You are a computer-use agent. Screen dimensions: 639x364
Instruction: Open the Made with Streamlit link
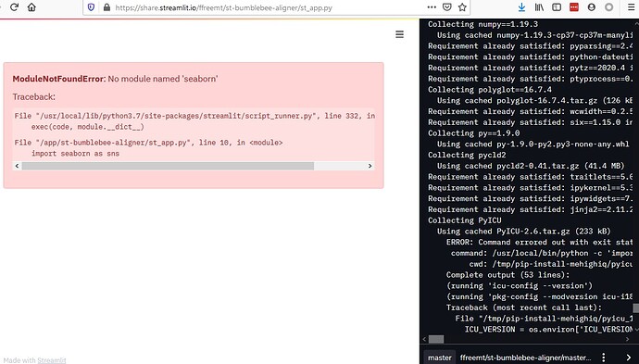coord(51,360)
